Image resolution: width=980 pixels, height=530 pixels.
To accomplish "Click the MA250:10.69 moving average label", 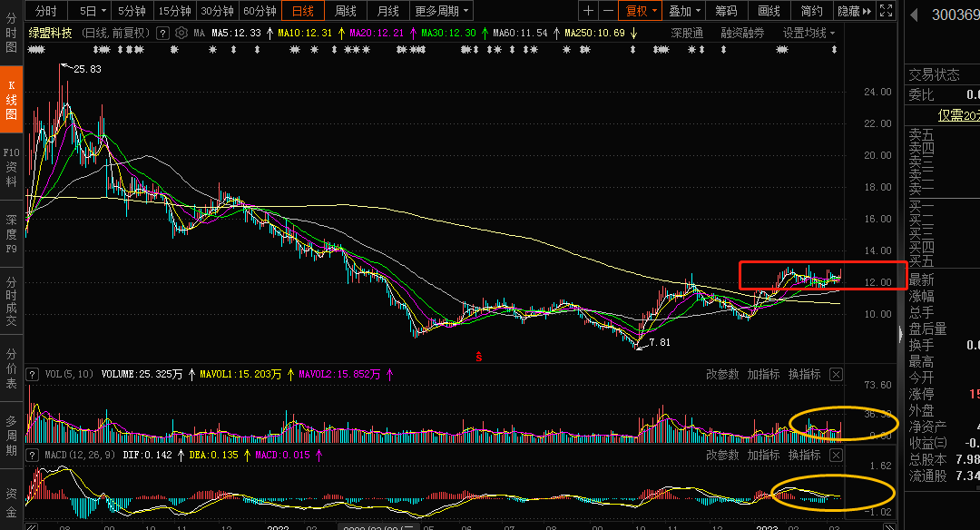I will point(594,33).
